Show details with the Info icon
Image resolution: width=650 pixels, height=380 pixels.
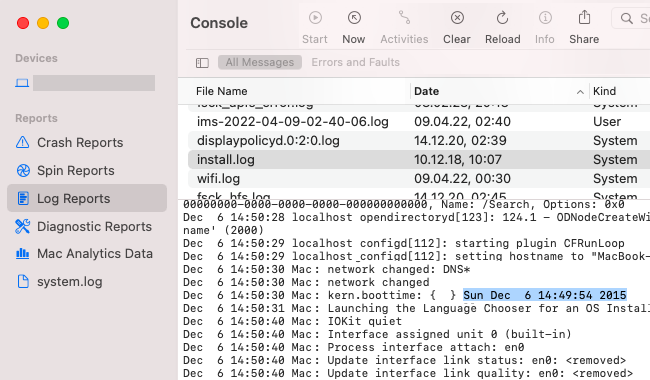[x=545, y=18]
